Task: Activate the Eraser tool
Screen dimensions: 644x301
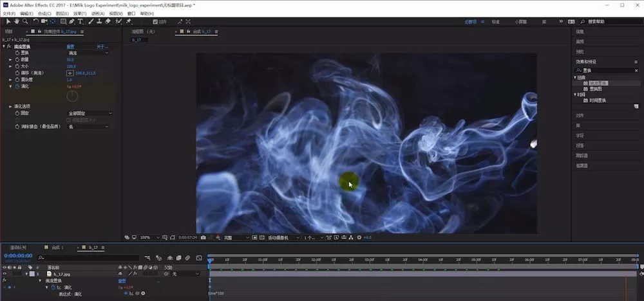Action: point(108,21)
